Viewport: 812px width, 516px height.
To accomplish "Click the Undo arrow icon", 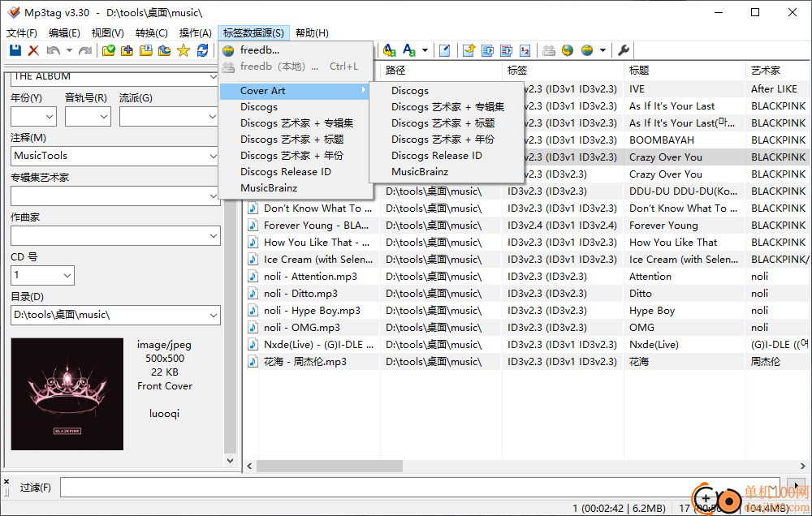I will pyautogui.click(x=54, y=50).
